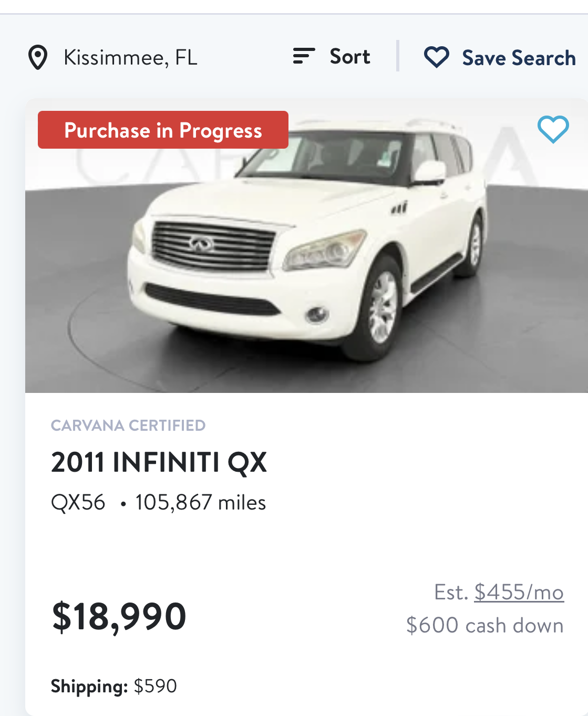Click the $18,990 price
The height and width of the screenshot is (716, 588).
[x=119, y=616]
